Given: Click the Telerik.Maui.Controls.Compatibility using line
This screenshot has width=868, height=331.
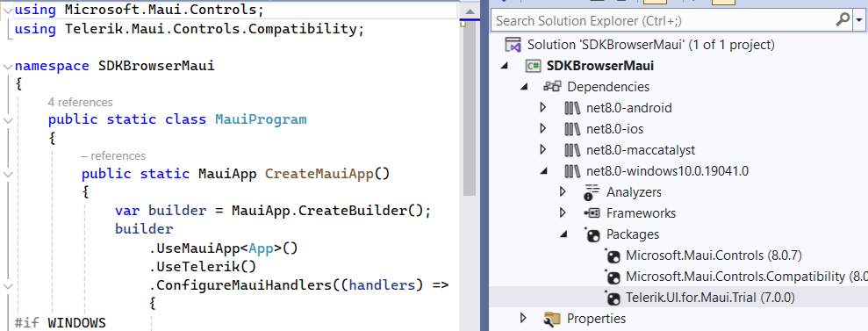Looking at the screenshot, I should coord(190,29).
